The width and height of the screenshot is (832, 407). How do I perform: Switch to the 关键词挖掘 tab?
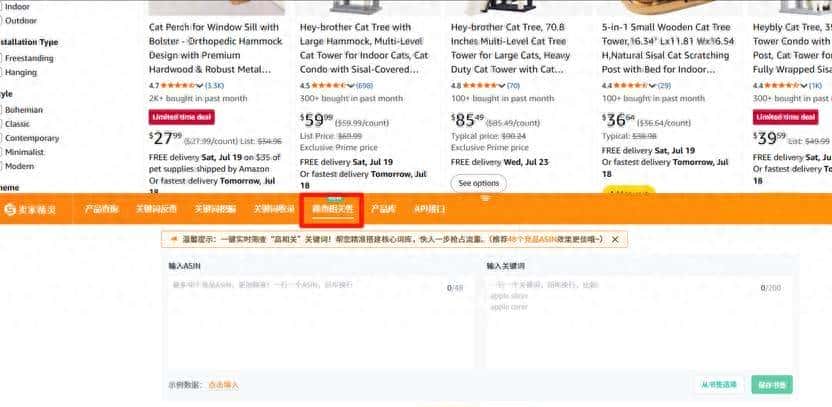(x=215, y=210)
